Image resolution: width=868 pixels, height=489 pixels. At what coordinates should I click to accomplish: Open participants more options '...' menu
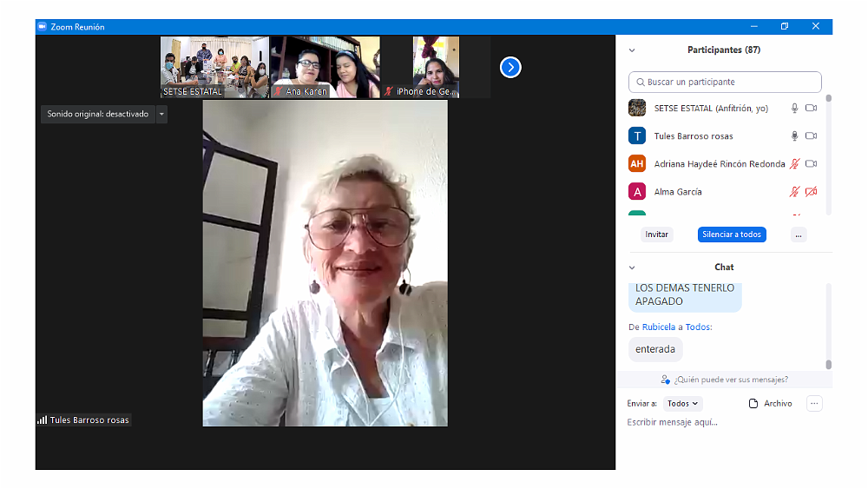799,235
